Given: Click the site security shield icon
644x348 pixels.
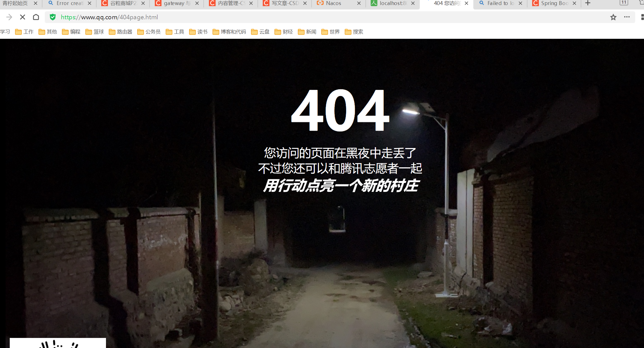Looking at the screenshot, I should tap(53, 17).
